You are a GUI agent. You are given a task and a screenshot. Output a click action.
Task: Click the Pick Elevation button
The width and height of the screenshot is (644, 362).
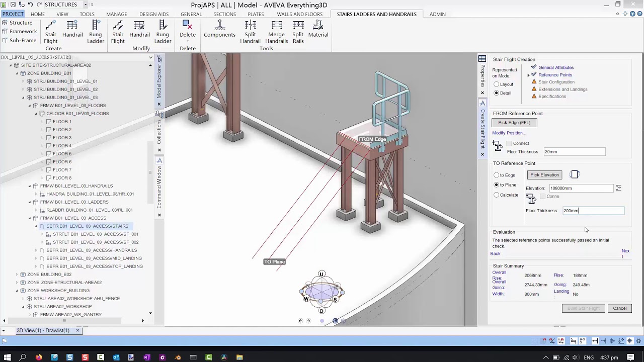tap(544, 175)
